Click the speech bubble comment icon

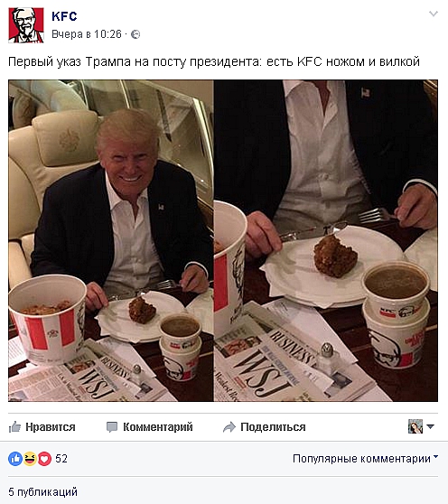[x=112, y=427]
